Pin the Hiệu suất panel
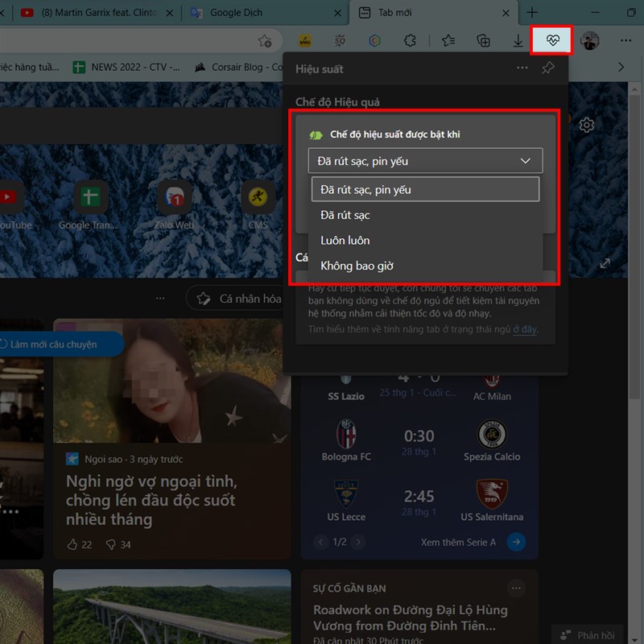This screenshot has height=644, width=644. pos(548,68)
